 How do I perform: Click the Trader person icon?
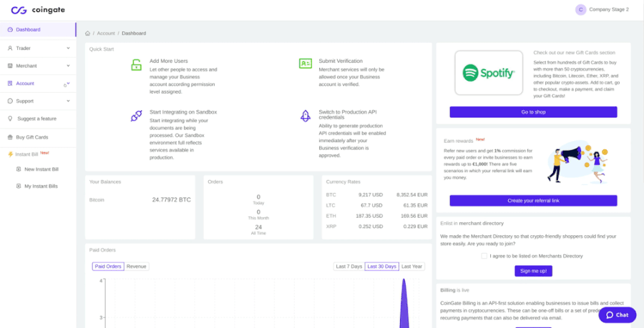[x=10, y=49]
